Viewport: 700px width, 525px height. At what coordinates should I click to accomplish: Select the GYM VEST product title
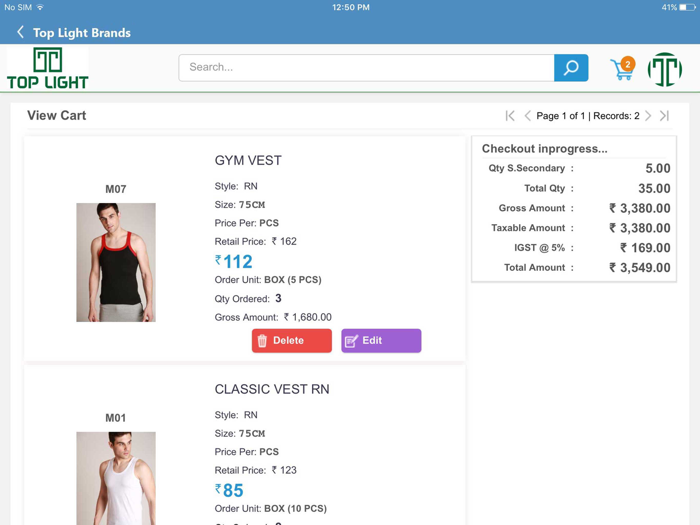[x=248, y=160]
